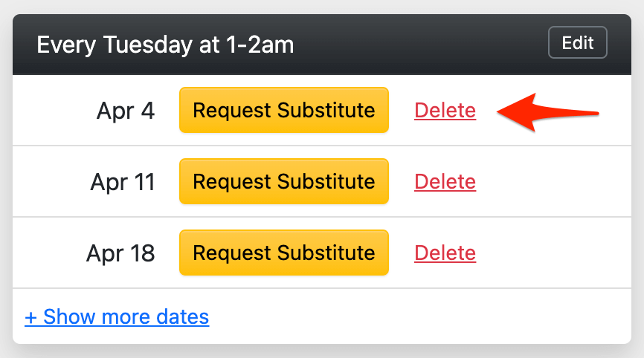Request a substitute for Apr 11
This screenshot has width=644, height=358.
[x=283, y=182]
